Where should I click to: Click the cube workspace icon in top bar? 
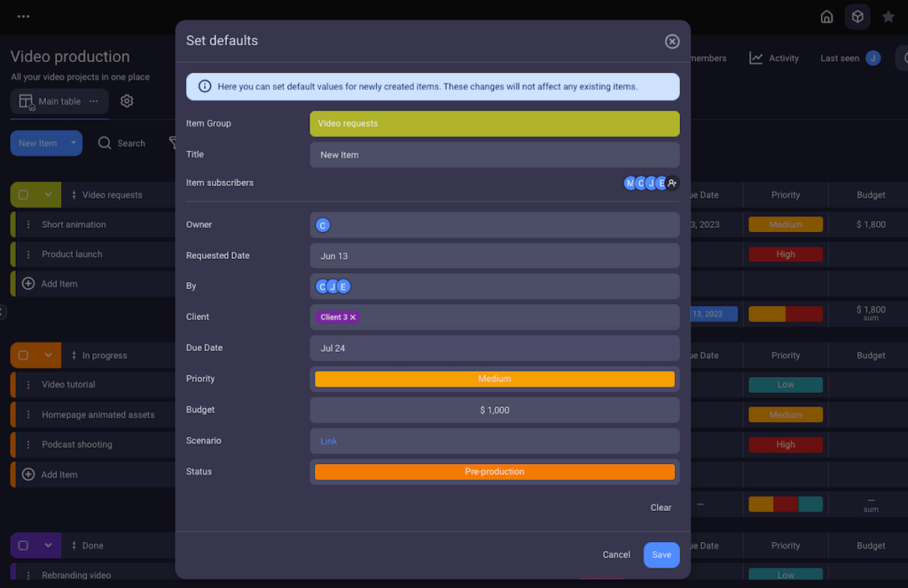857,16
